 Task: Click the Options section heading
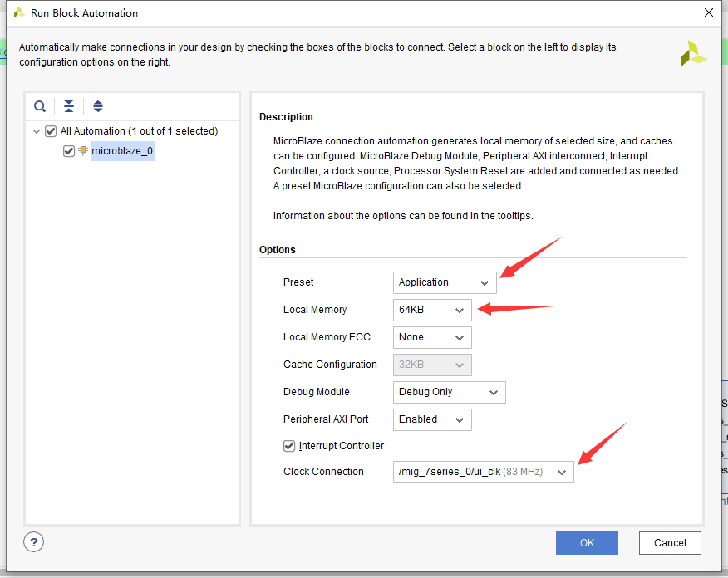[x=278, y=250]
